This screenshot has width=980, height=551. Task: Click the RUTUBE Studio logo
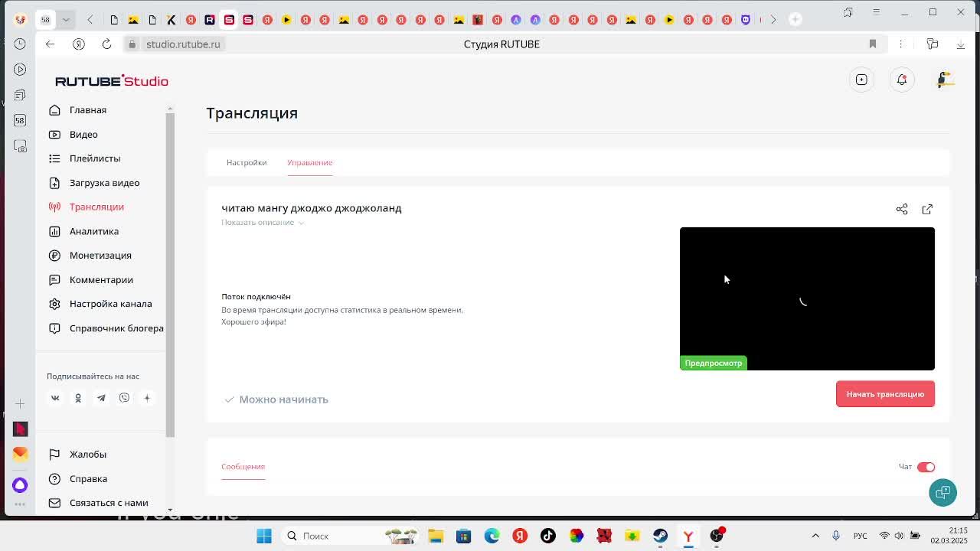click(112, 81)
